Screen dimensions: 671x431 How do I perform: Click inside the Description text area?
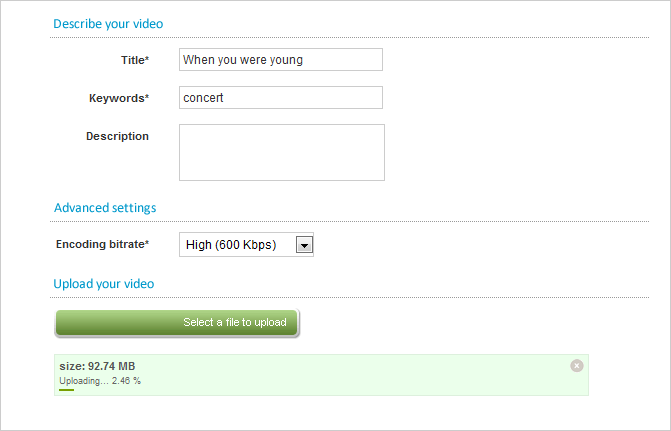coord(281,152)
